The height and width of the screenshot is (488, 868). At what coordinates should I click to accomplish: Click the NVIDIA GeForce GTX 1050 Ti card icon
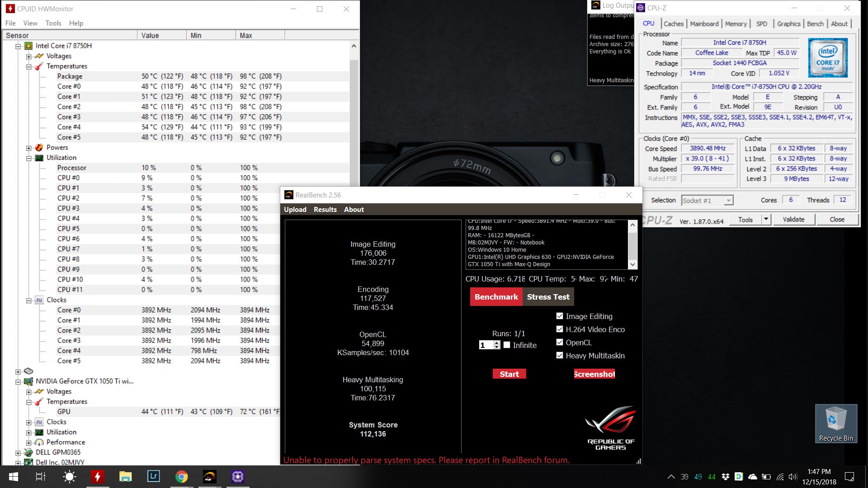point(28,381)
